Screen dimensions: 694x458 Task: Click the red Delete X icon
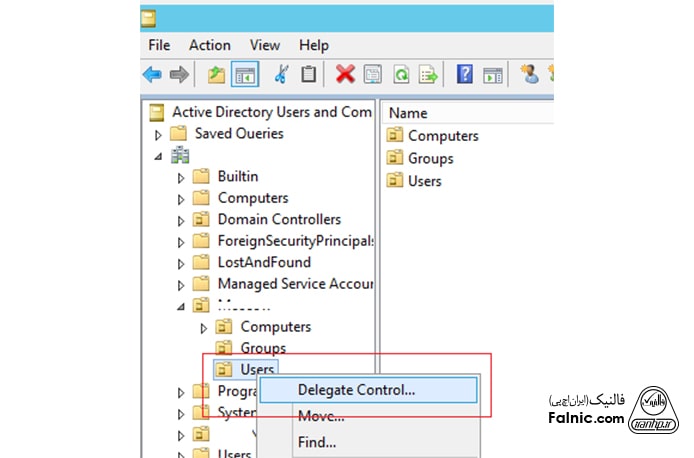coord(345,74)
